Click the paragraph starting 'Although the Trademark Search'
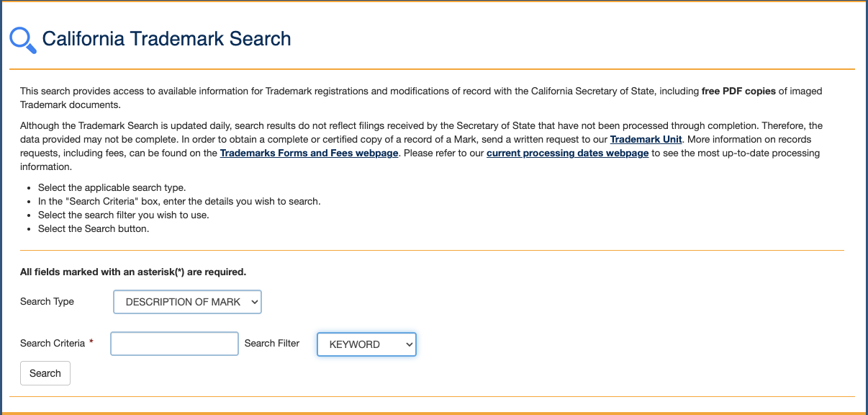 (x=421, y=146)
